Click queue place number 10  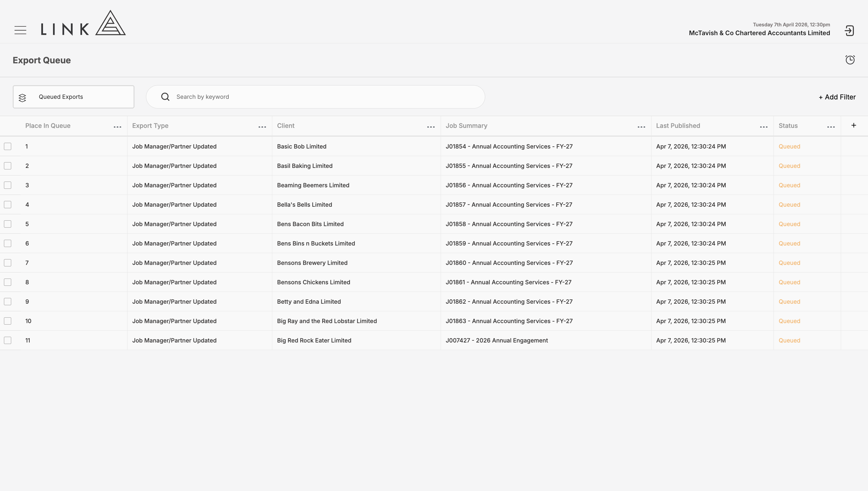click(x=28, y=321)
